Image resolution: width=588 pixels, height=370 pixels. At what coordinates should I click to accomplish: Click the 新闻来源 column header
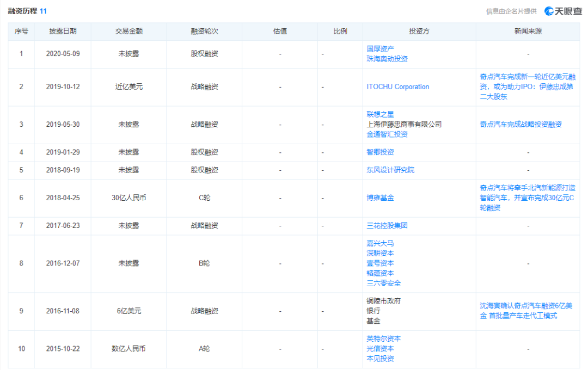click(528, 31)
